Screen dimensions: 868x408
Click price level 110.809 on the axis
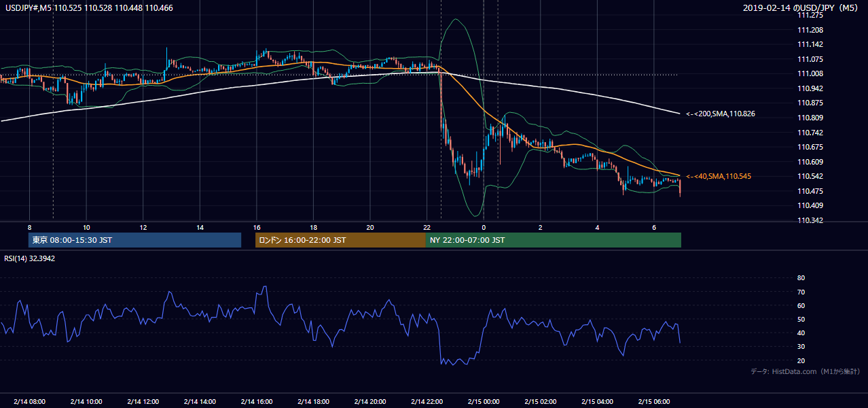810,118
